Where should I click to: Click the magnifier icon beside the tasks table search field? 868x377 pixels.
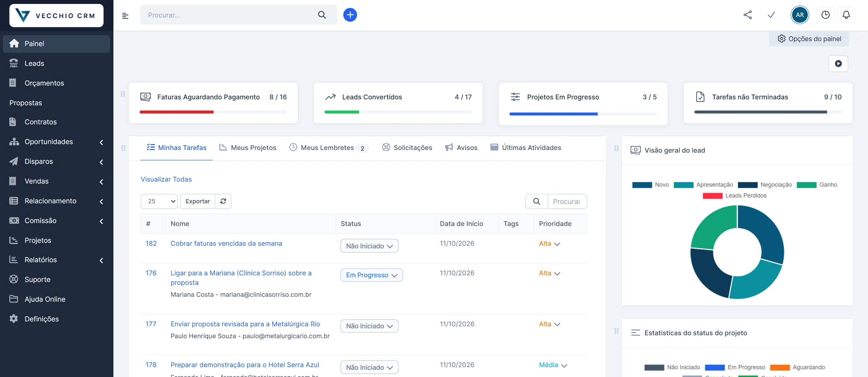coord(537,201)
